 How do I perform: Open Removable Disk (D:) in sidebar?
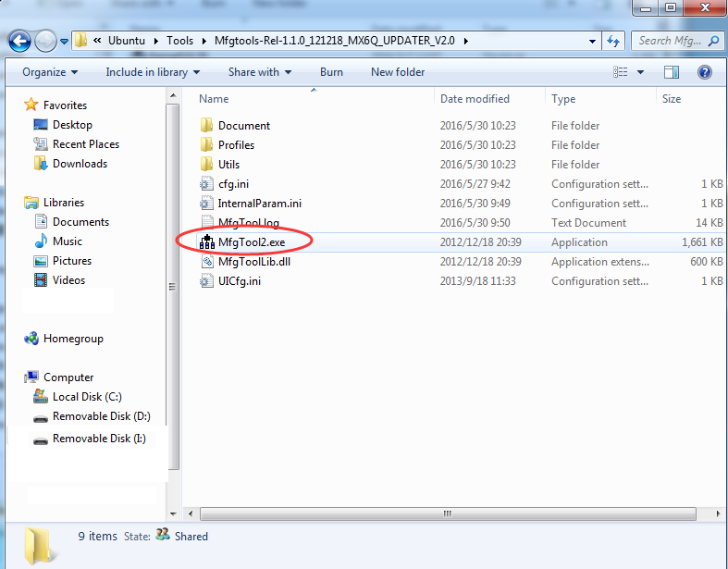[x=101, y=416]
